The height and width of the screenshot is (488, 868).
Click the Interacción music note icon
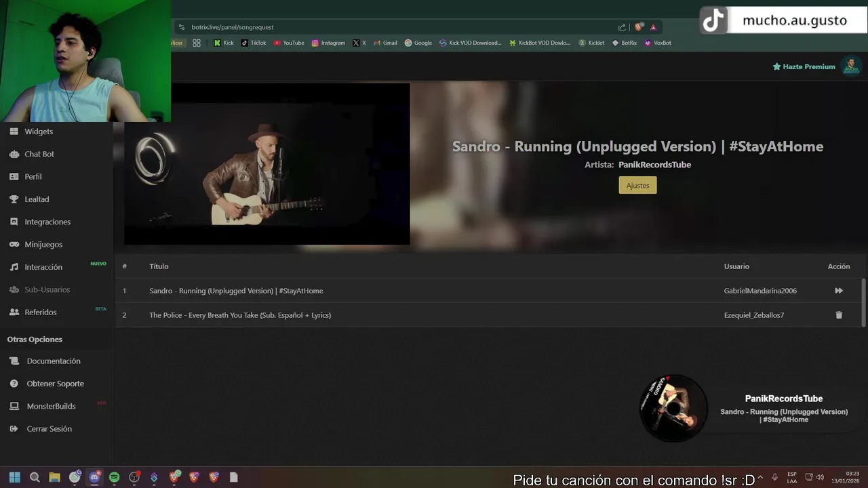click(14, 267)
